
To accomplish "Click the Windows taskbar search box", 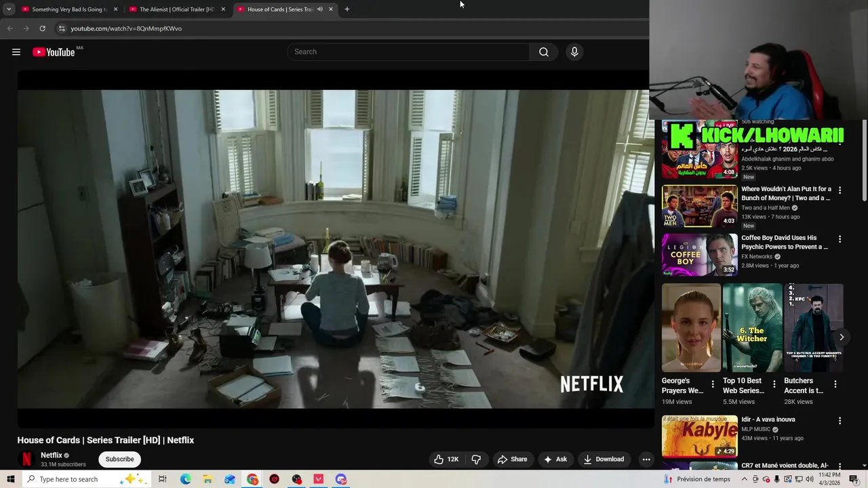I will point(87,479).
